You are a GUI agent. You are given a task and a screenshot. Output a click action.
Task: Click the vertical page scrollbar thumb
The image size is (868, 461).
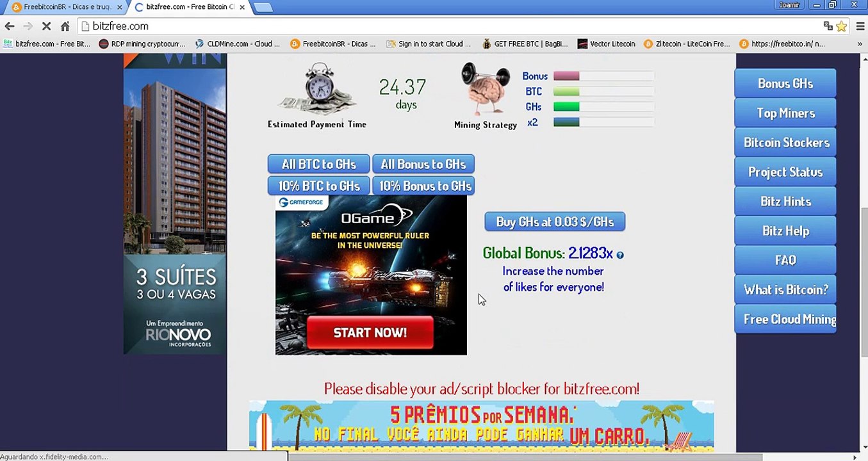coord(864,282)
